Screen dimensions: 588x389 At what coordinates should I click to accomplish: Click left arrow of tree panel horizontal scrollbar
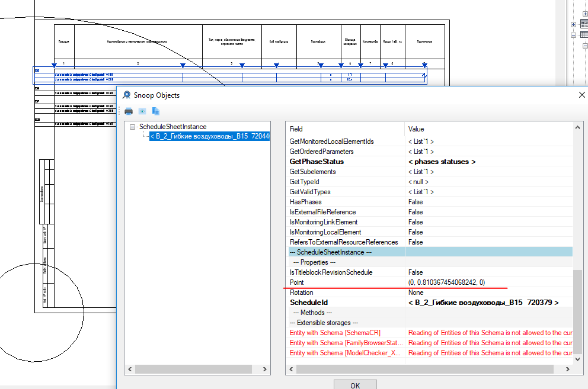coord(130,369)
